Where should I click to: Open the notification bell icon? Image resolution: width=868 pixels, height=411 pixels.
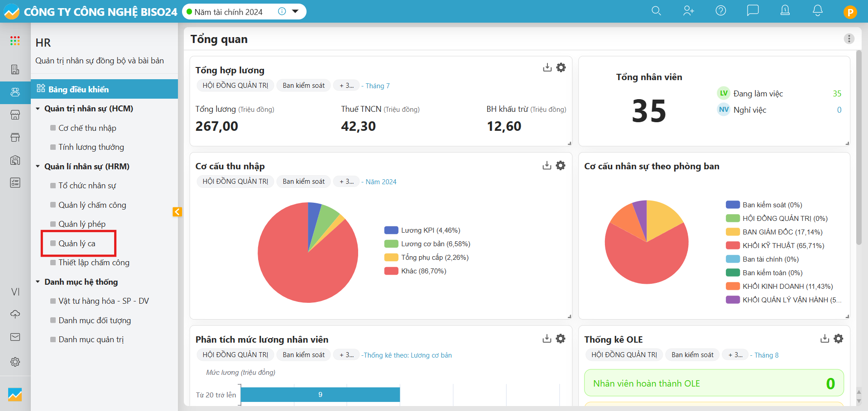[x=817, y=11]
